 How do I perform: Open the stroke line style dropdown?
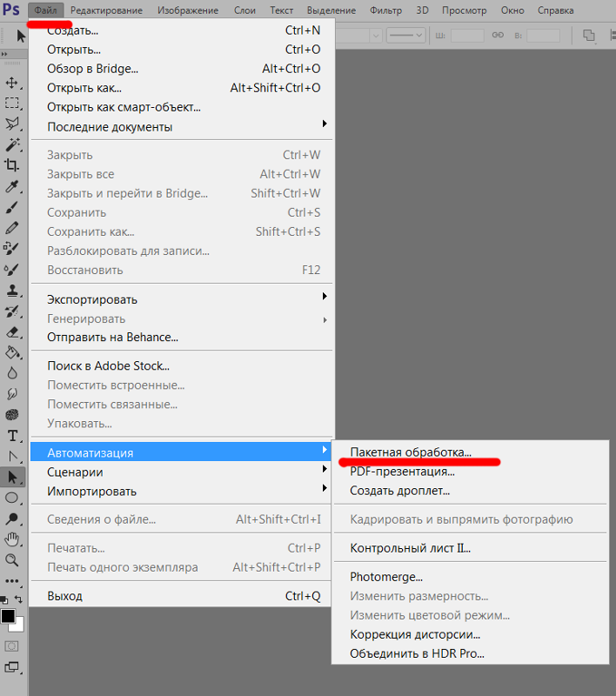[x=405, y=35]
